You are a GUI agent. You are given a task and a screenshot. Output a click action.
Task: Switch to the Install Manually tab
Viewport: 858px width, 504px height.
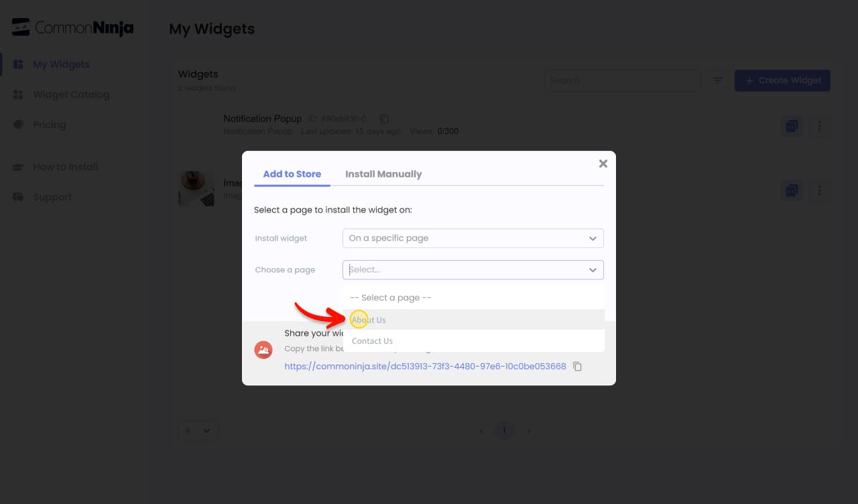pyautogui.click(x=383, y=174)
